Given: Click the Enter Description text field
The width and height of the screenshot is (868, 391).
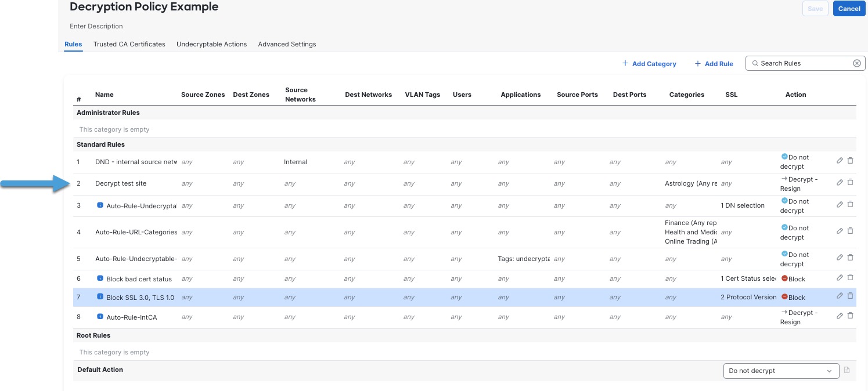Looking at the screenshot, I should pyautogui.click(x=96, y=26).
